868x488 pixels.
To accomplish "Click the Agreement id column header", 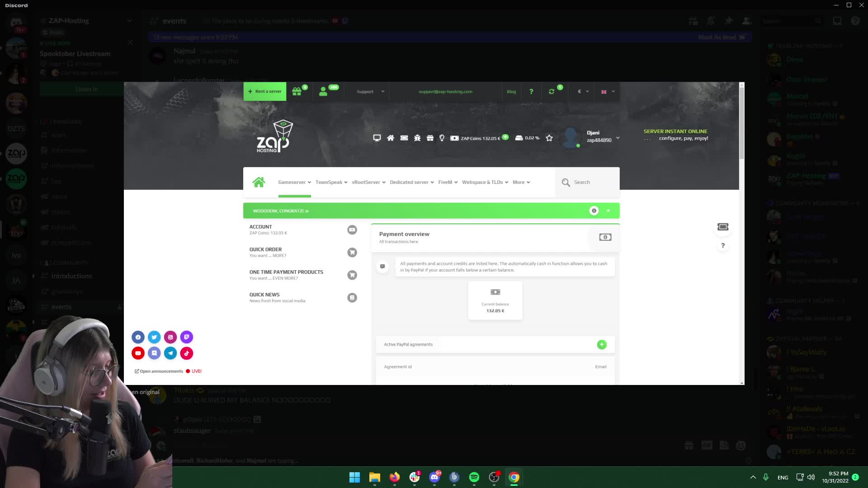I will coord(398,367).
